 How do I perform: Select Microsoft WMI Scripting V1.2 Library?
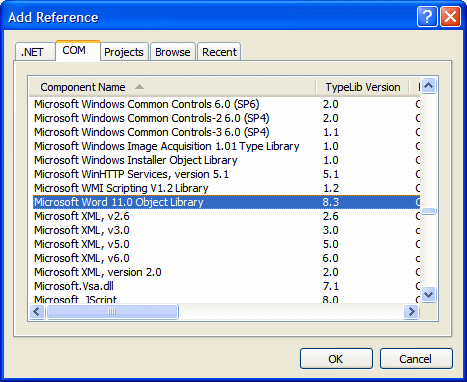pyautogui.click(x=121, y=188)
